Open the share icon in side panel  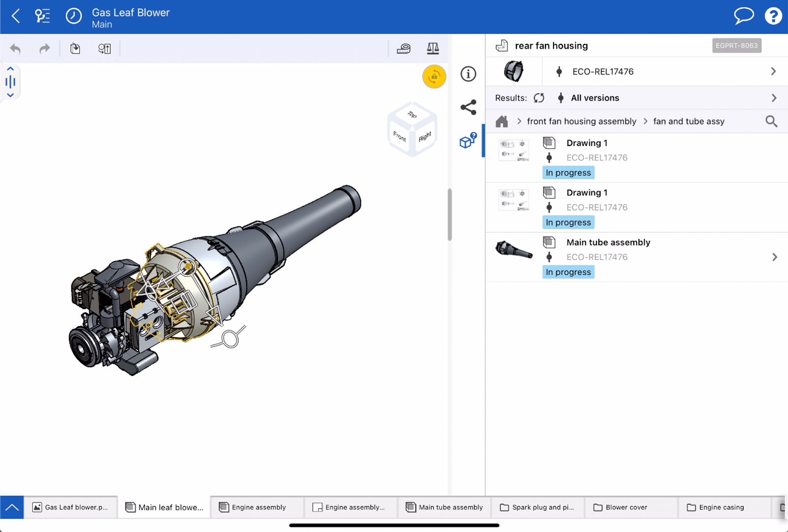468,107
